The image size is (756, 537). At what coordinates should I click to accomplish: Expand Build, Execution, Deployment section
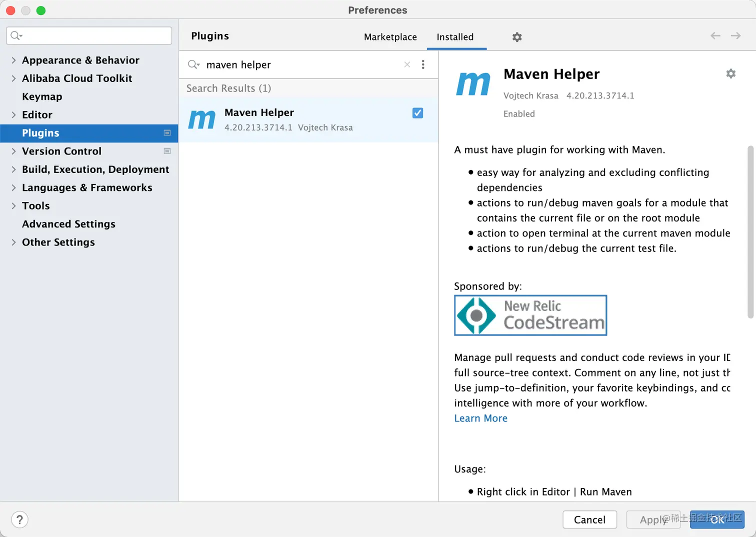coord(13,169)
